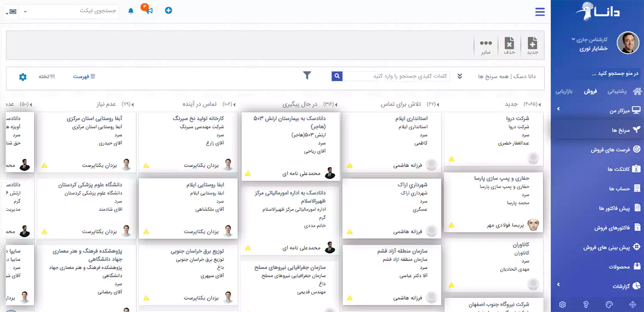Click the حذف (Delete) button

[x=510, y=44]
